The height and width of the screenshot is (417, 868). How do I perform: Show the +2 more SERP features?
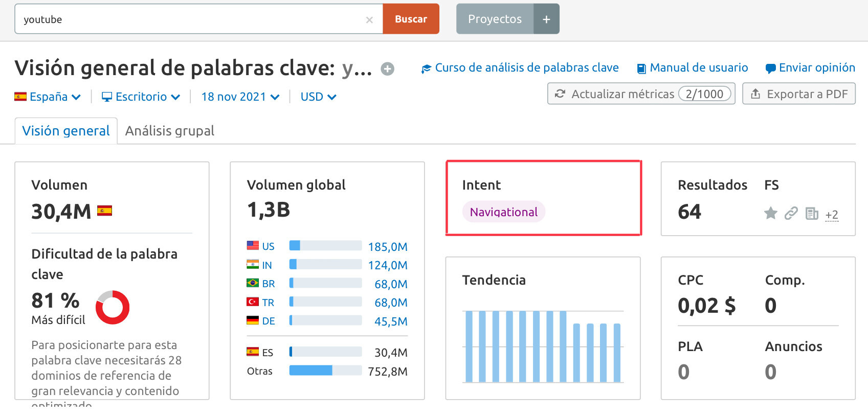pyautogui.click(x=832, y=215)
